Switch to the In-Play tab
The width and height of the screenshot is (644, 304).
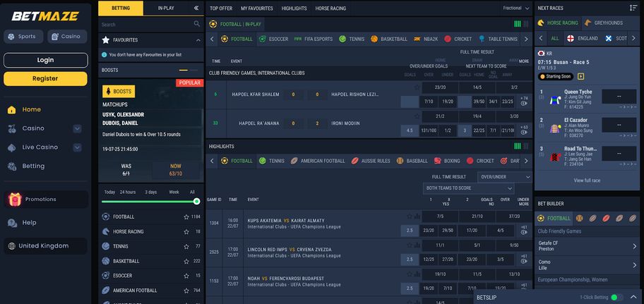166,8
